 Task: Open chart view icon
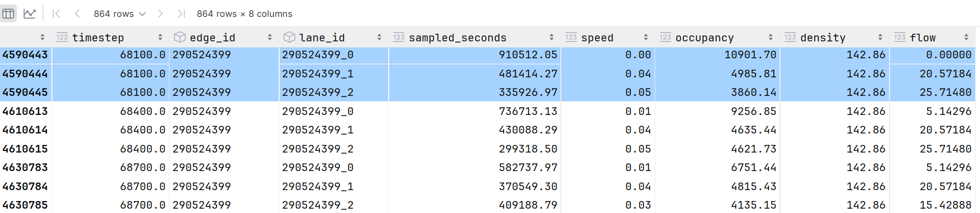30,14
